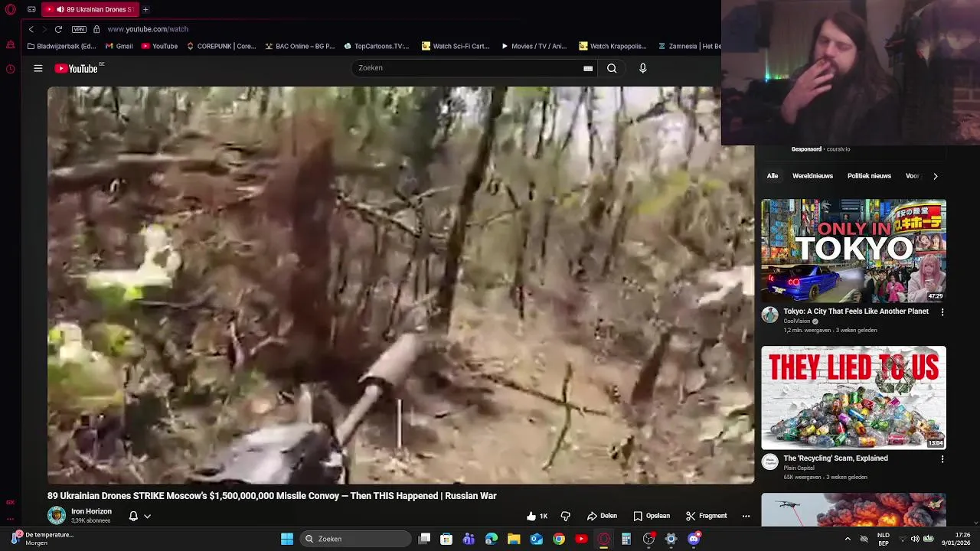Go to YouTube home via logo
The width and height of the screenshot is (980, 551).
pos(77,68)
